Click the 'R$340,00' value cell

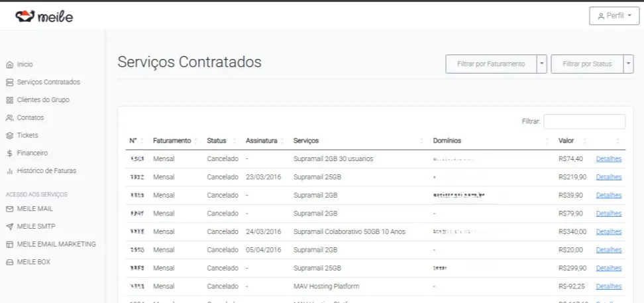coord(572,231)
